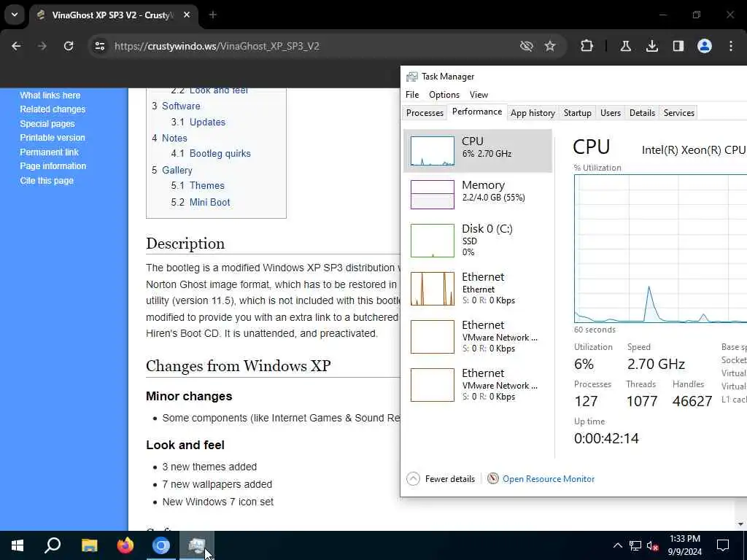Open Task Manager Options menu
The width and height of the screenshot is (747, 560).
click(x=444, y=94)
